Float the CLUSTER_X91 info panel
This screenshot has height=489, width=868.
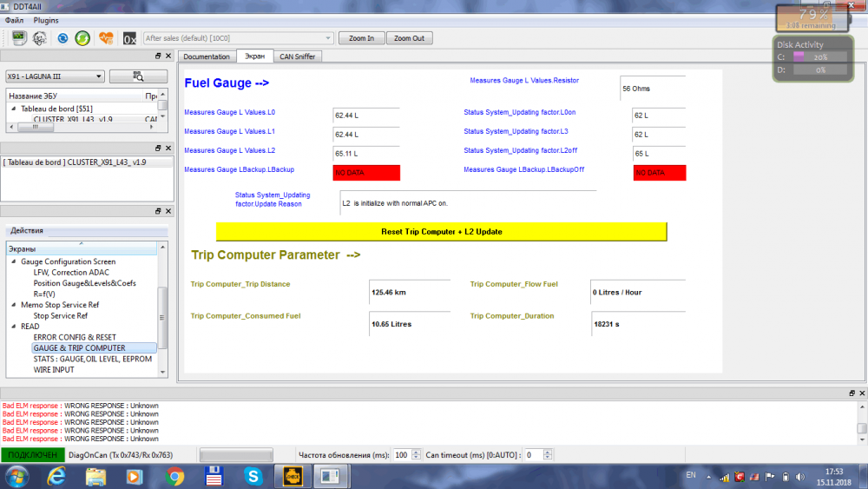point(158,148)
